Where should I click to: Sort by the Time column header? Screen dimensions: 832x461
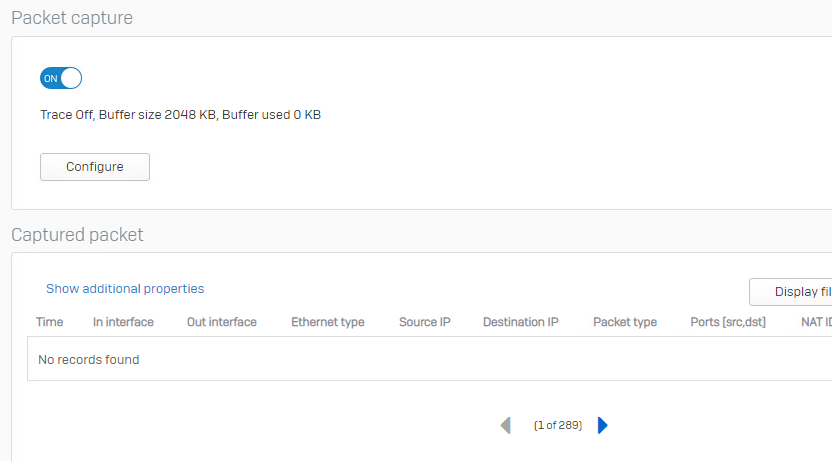coord(49,322)
